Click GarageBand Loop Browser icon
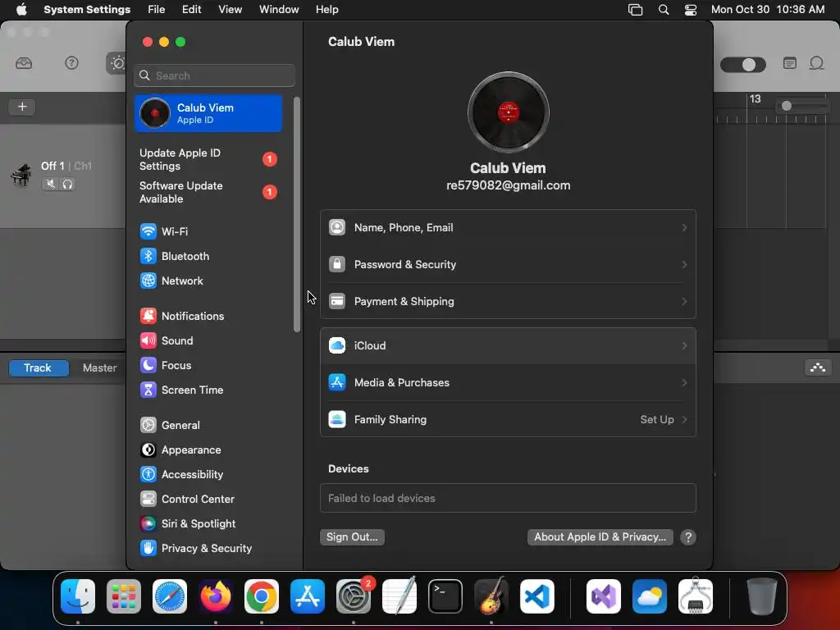Image resolution: width=840 pixels, height=630 pixels. tap(816, 63)
